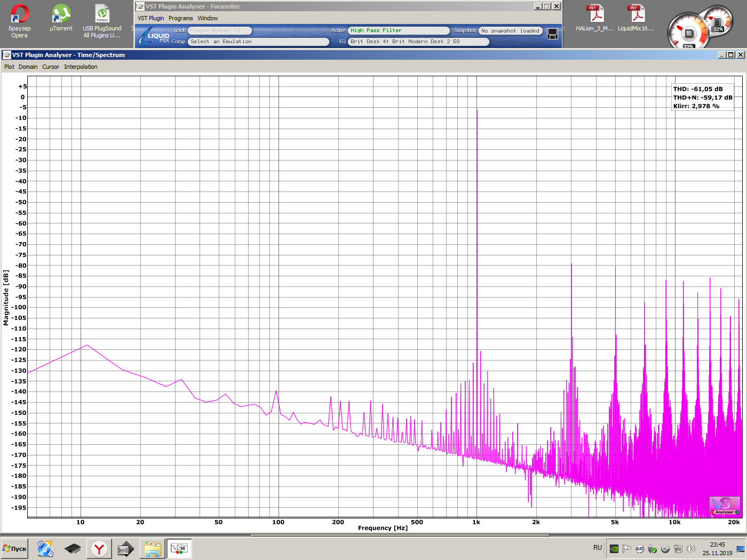Open the Пуск start button
The image size is (747, 560).
click(x=14, y=548)
